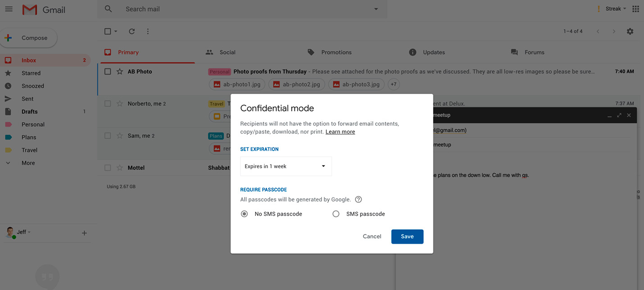The height and width of the screenshot is (290, 644).
Task: Open the Drafts folder in the sidebar
Action: pyautogui.click(x=29, y=111)
